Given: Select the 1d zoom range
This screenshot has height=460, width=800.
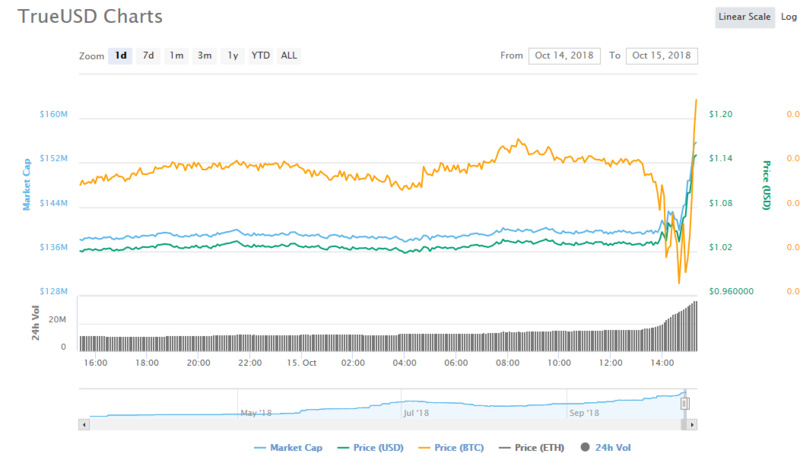Looking at the screenshot, I should 120,56.
